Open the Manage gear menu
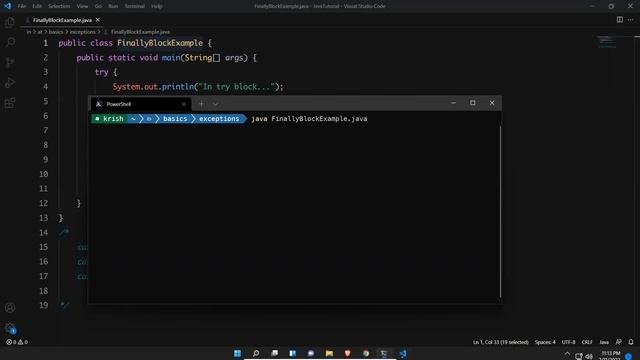Image resolution: width=640 pixels, height=360 pixels. point(10,328)
